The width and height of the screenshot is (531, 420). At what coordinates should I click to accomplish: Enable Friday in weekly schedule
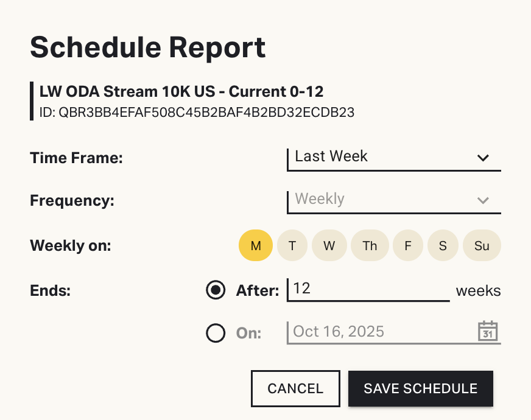click(x=408, y=246)
